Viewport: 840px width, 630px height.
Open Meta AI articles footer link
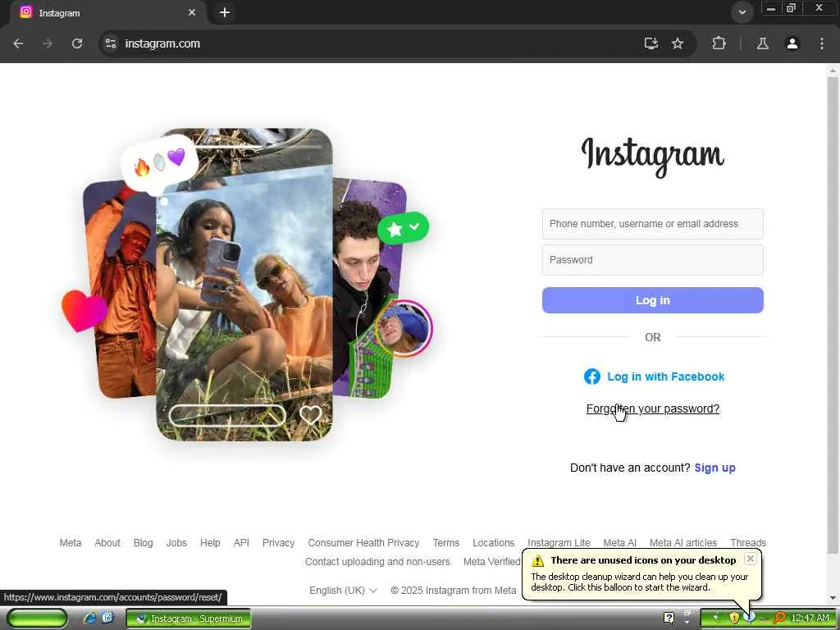tap(683, 543)
